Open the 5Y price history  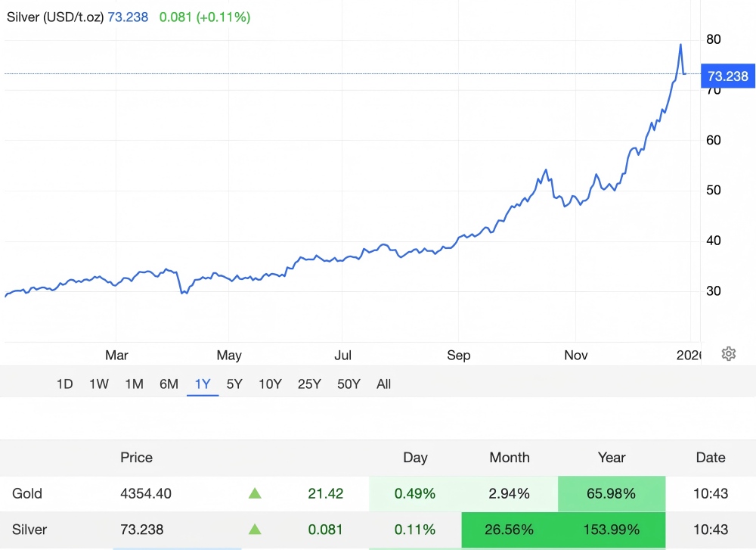pos(234,384)
